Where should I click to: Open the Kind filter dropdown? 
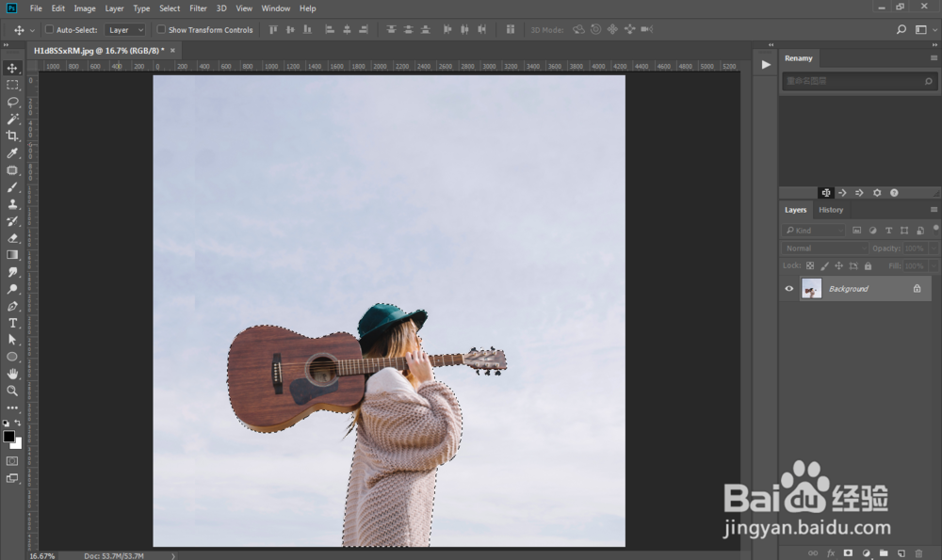pyautogui.click(x=814, y=231)
